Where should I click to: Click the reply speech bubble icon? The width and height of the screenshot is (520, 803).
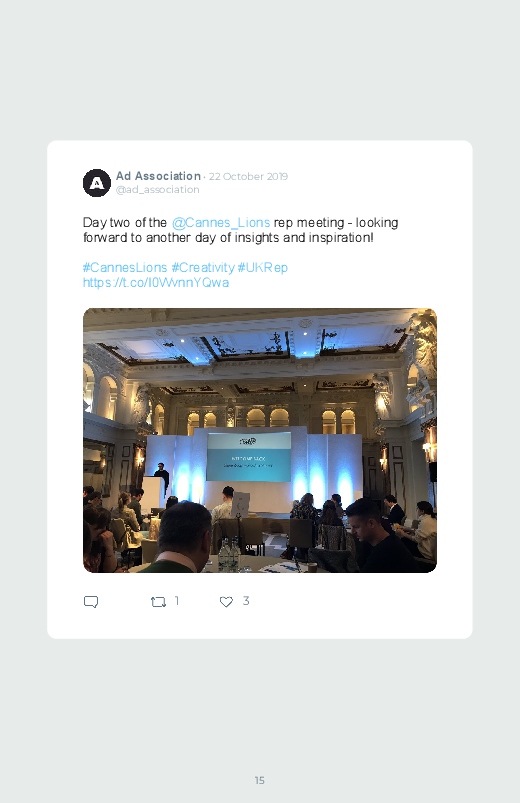pyautogui.click(x=91, y=601)
